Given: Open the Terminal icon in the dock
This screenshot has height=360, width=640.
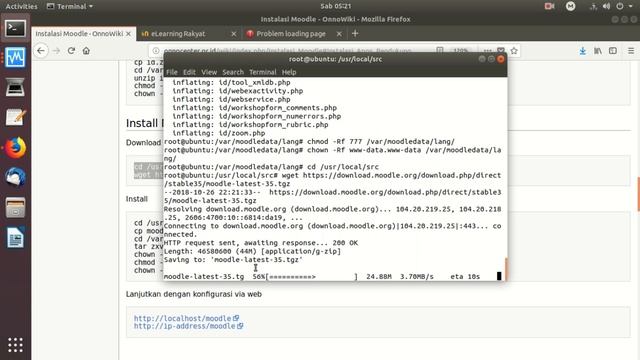Looking at the screenshot, I should [16, 28].
